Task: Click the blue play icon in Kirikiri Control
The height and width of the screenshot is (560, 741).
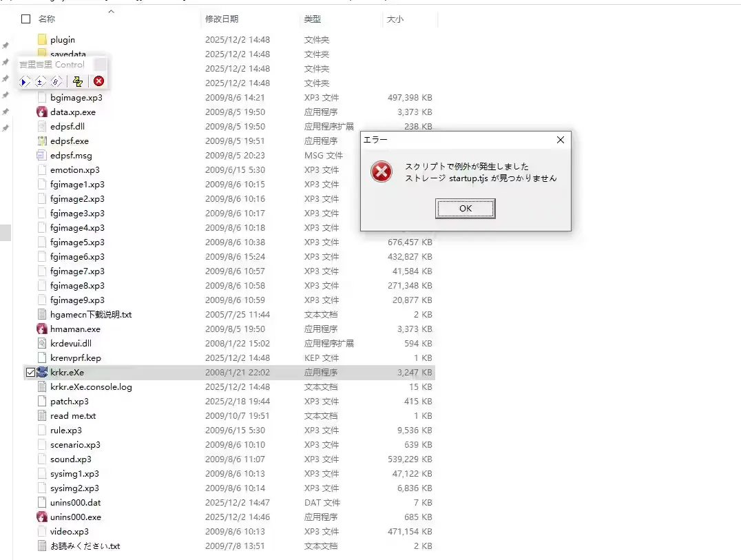Action: (24, 82)
